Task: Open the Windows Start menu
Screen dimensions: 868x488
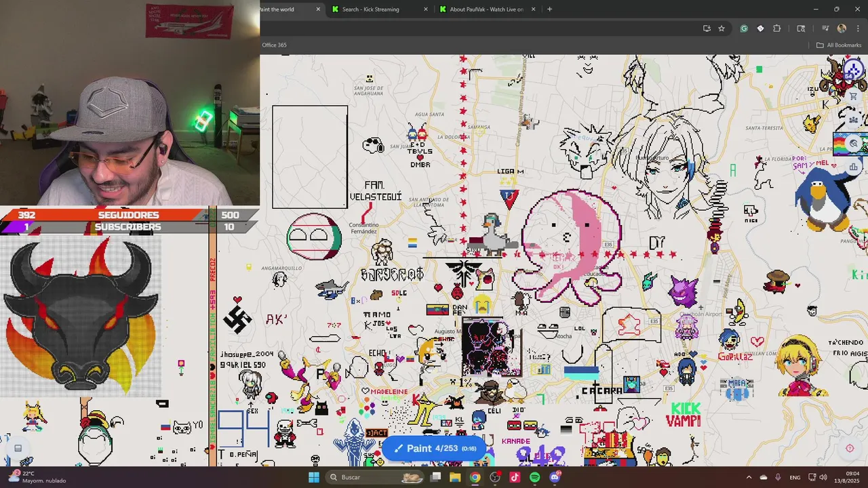Action: [x=314, y=477]
